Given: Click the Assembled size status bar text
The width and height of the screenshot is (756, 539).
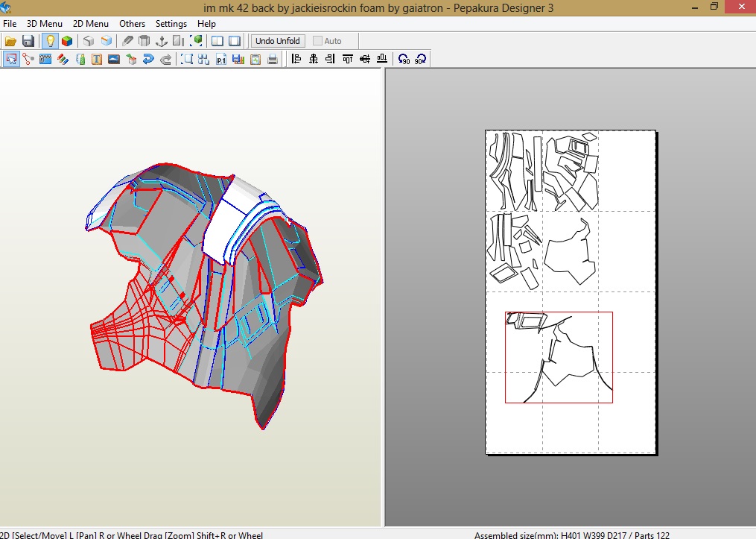Looking at the screenshot, I should (x=572, y=535).
